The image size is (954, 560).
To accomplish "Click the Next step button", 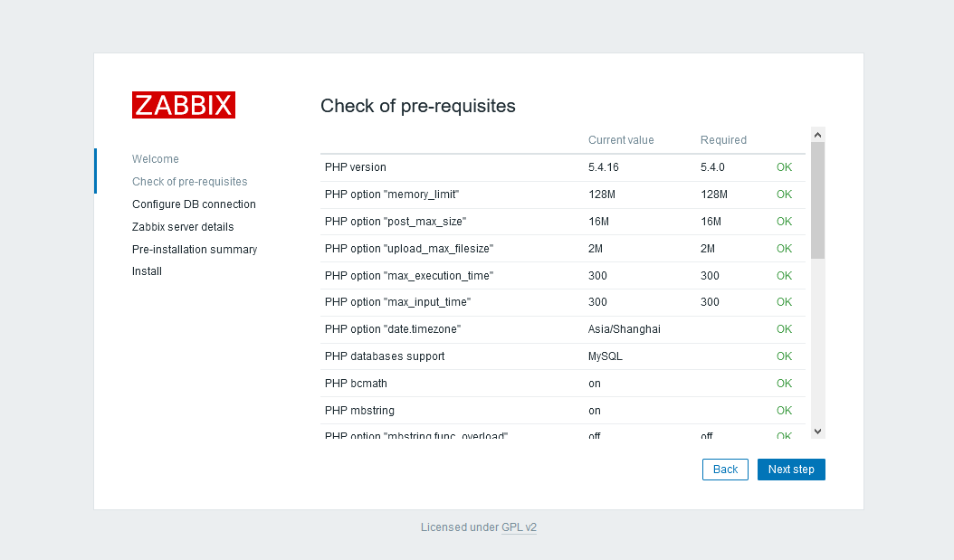I will [791, 469].
